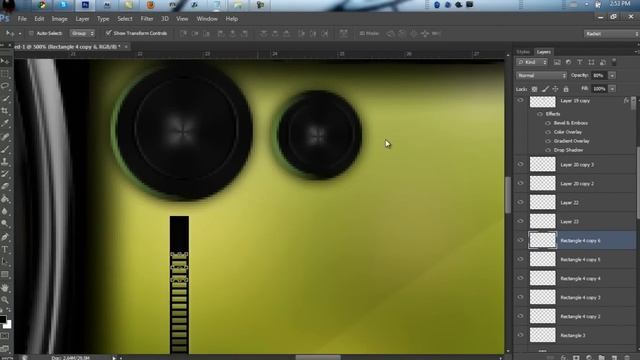Select the Rectangle shape tool
The height and width of the screenshot is (360, 640).
5,274
